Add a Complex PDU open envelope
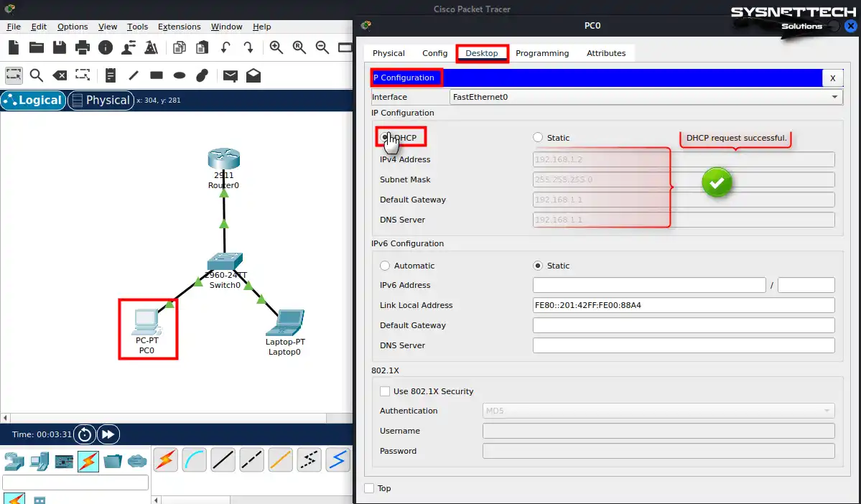This screenshot has width=861, height=504. pos(253,75)
